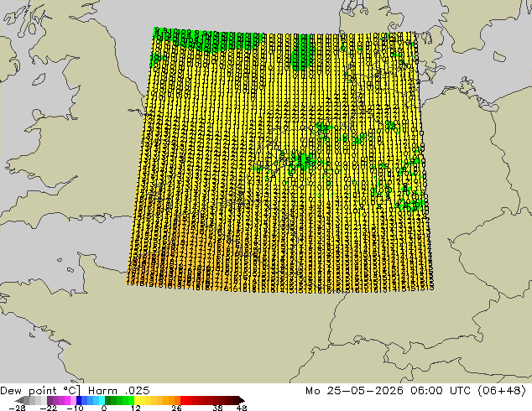532x411 pixels.
Task: Click the left gray arrow of color scale
Action: pos(19,400)
